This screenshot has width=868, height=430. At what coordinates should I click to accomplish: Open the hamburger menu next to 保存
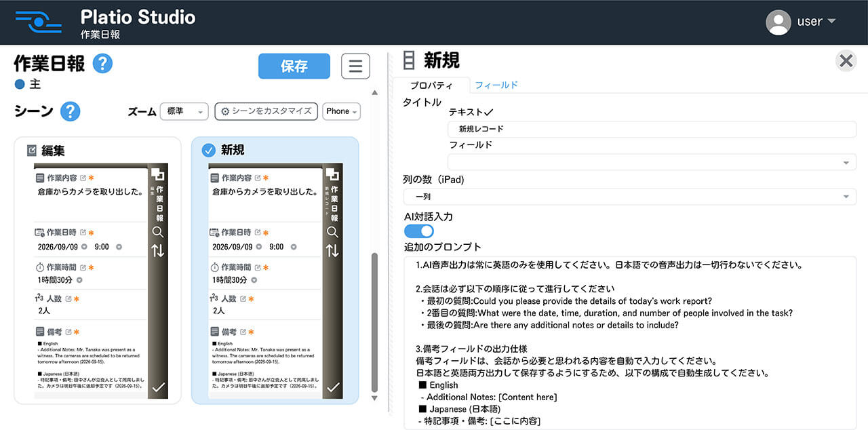click(x=355, y=66)
